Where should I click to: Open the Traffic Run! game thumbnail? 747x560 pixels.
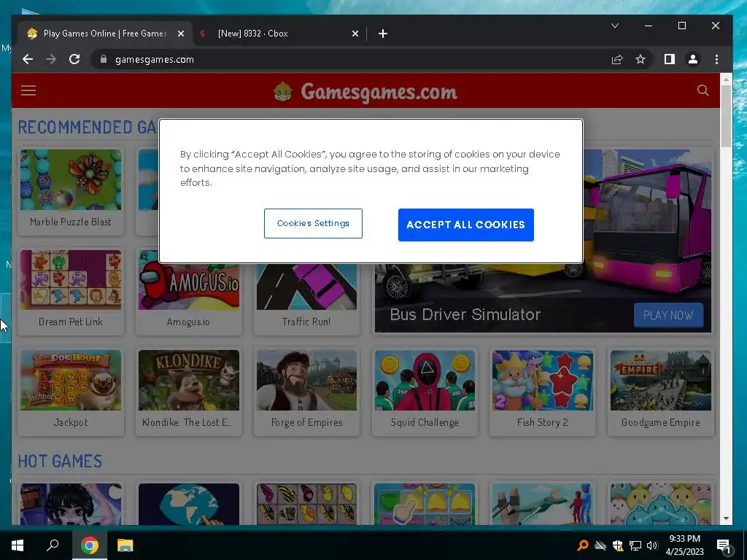pyautogui.click(x=306, y=287)
